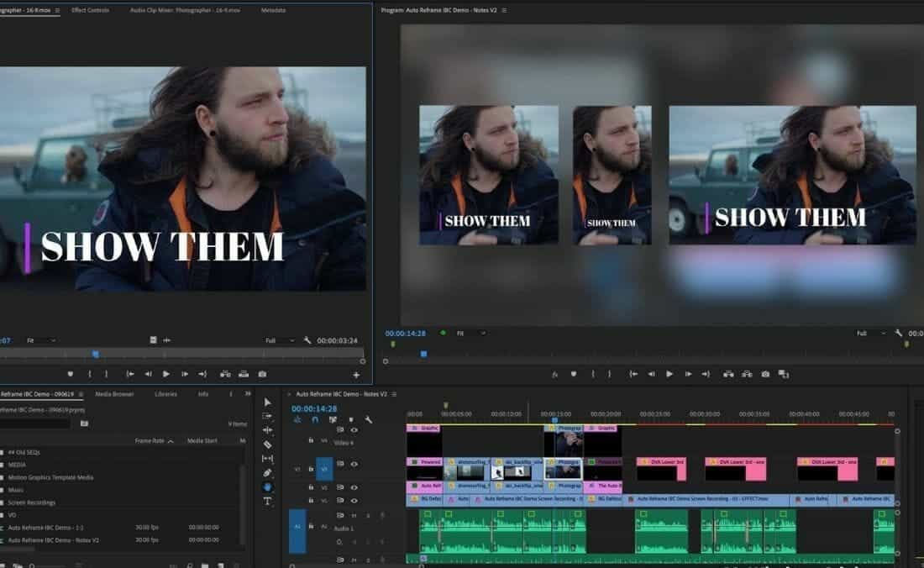
Task: Play the clip in Source monitor
Action: point(166,374)
